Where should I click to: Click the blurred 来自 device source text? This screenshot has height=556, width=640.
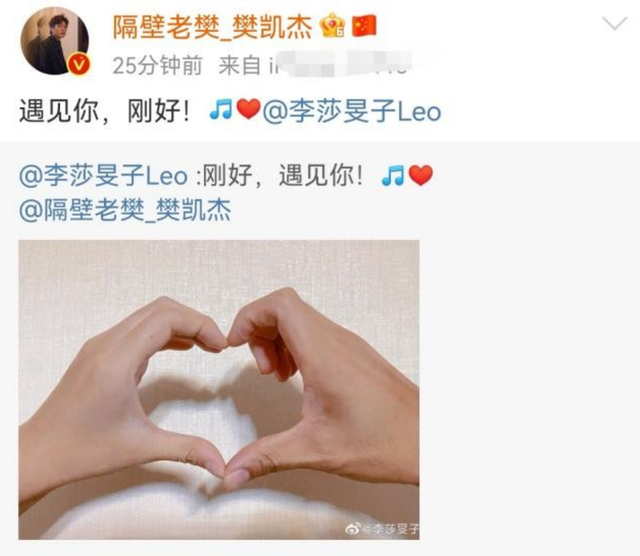coord(315,64)
